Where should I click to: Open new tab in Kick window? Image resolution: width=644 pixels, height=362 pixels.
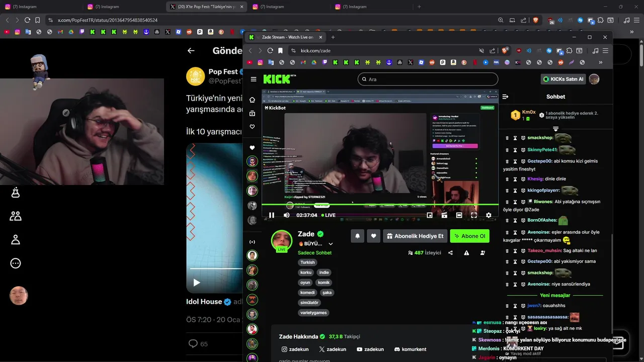pos(333,37)
